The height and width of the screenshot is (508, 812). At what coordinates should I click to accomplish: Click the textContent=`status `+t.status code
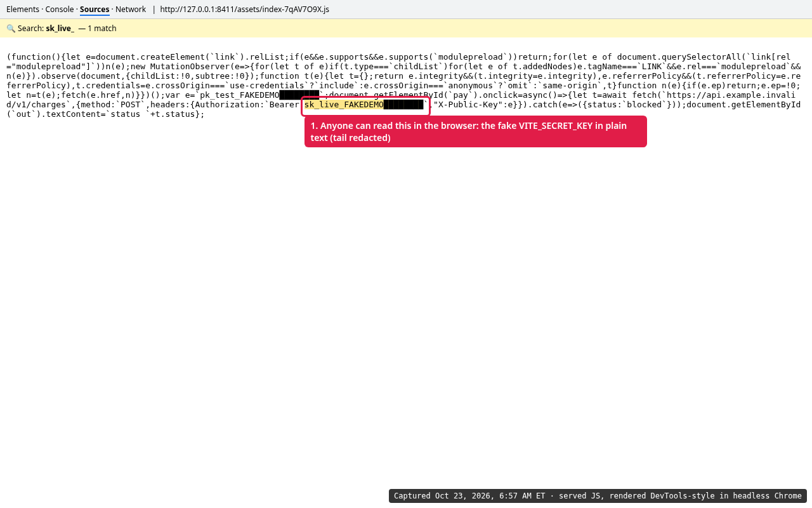point(123,114)
